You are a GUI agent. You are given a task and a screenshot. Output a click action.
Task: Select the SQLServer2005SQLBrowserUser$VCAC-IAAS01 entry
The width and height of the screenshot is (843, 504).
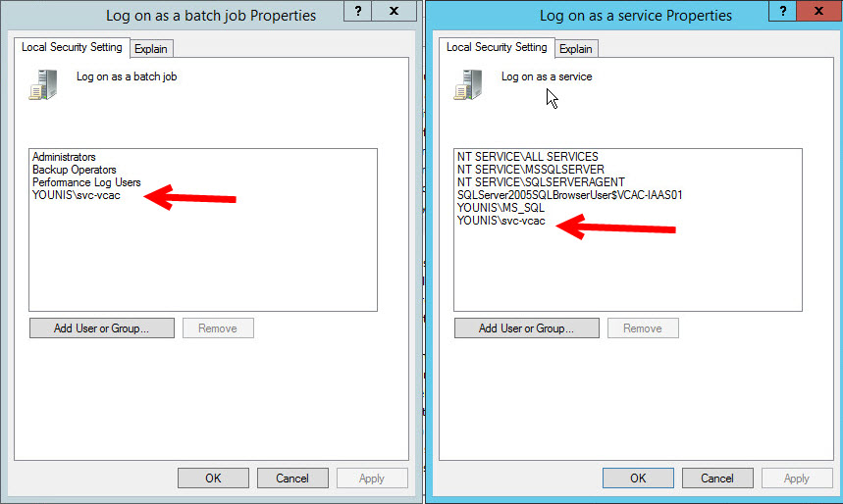[x=569, y=195]
